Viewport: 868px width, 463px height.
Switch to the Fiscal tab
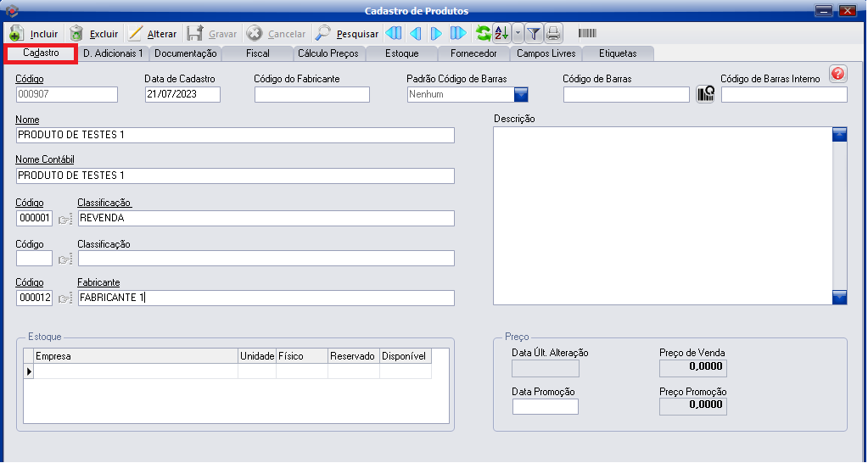click(x=257, y=53)
